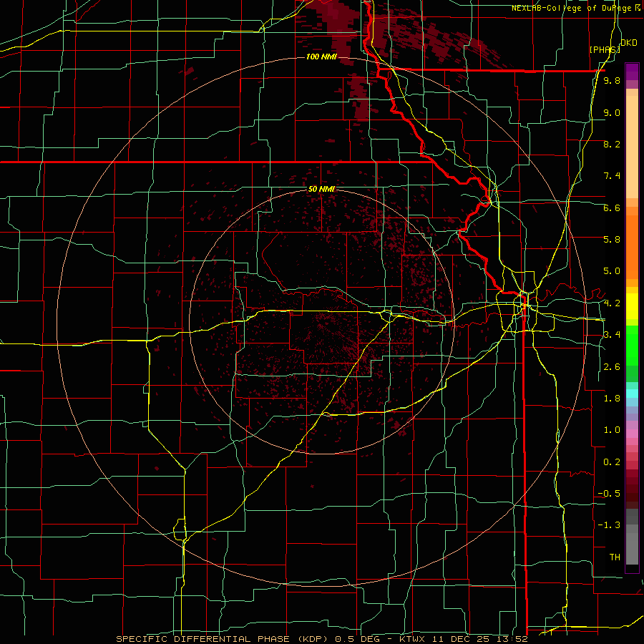This screenshot has height=644, width=644.
Task: Click the gray bottom segment of the color scale
Action: pyautogui.click(x=632, y=548)
